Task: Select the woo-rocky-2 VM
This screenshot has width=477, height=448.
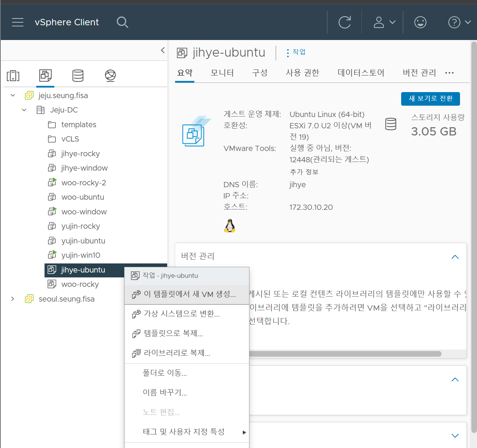Action: click(x=83, y=183)
